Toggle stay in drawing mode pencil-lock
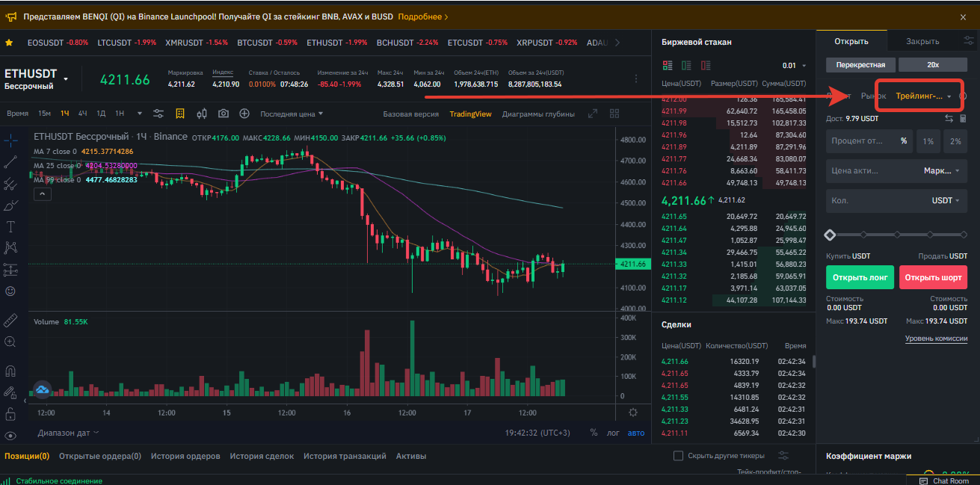Viewport: 980px width, 485px height. point(11,392)
